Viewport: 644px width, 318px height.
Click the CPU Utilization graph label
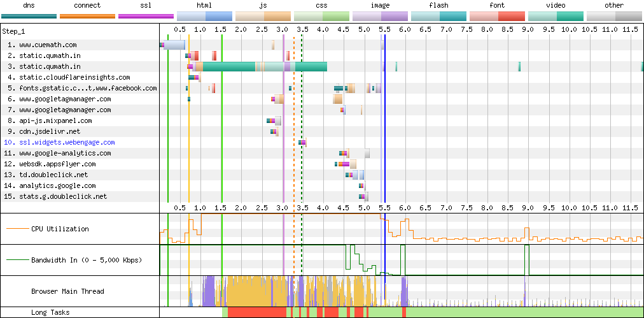60,229
